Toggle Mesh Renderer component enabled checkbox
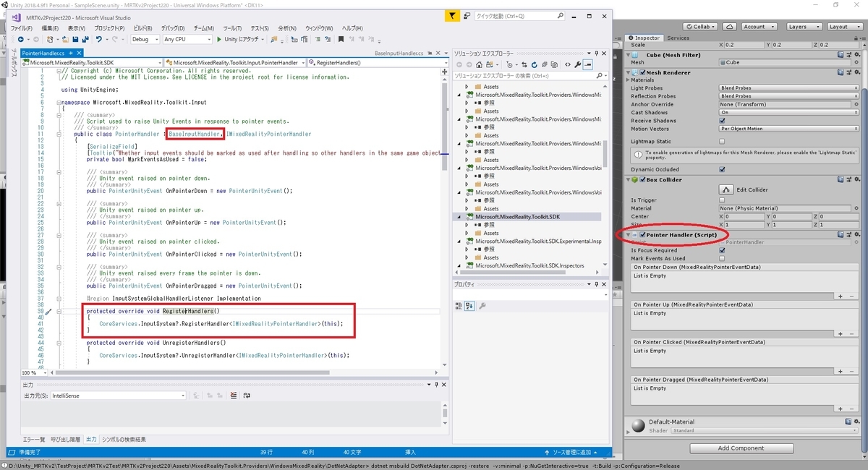 click(642, 72)
